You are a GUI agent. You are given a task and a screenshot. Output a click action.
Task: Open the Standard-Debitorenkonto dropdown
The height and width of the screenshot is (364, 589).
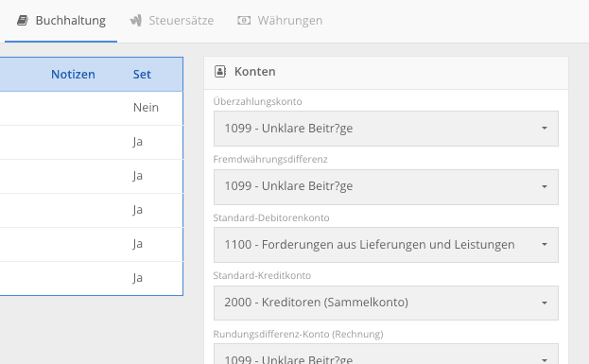point(386,245)
